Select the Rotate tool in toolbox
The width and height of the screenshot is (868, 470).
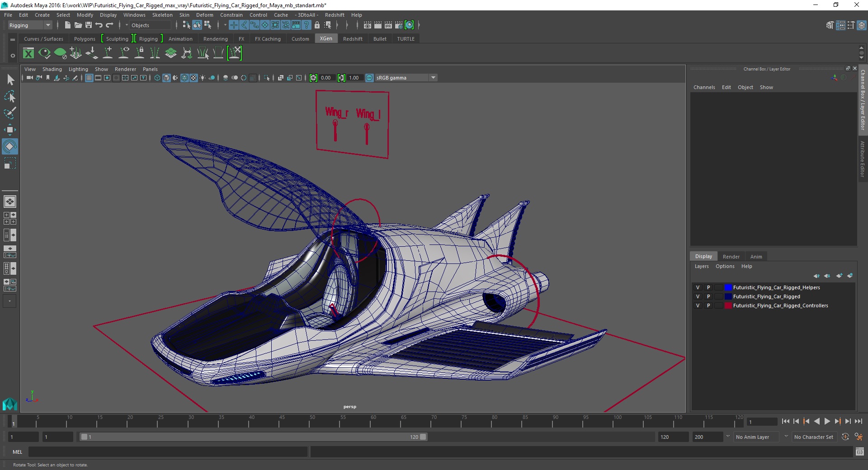click(9, 146)
